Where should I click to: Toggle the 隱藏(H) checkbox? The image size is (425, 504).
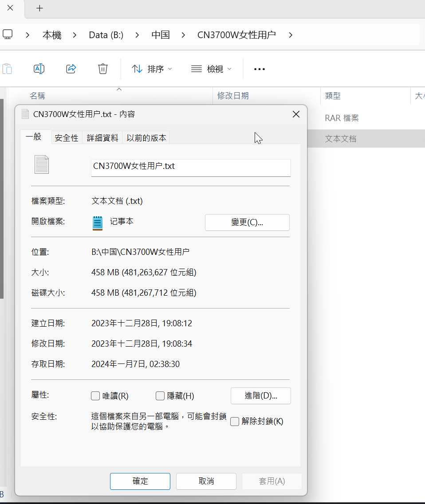[x=160, y=396]
